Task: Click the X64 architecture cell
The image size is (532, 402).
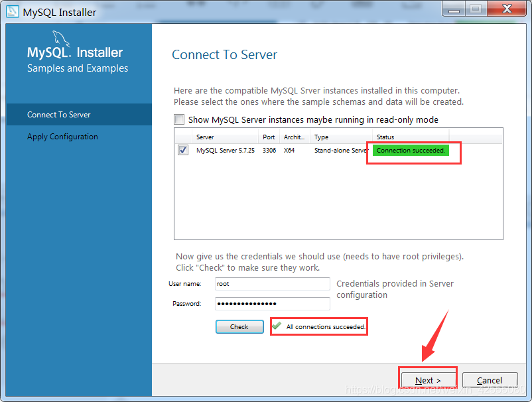Action: (289, 151)
